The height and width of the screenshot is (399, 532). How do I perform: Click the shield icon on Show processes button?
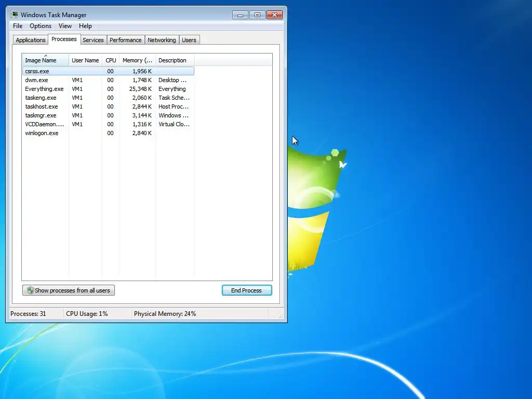31,290
